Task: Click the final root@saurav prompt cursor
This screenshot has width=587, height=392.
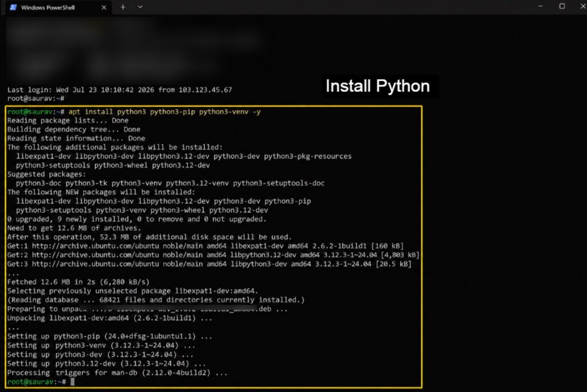Action: (73, 382)
